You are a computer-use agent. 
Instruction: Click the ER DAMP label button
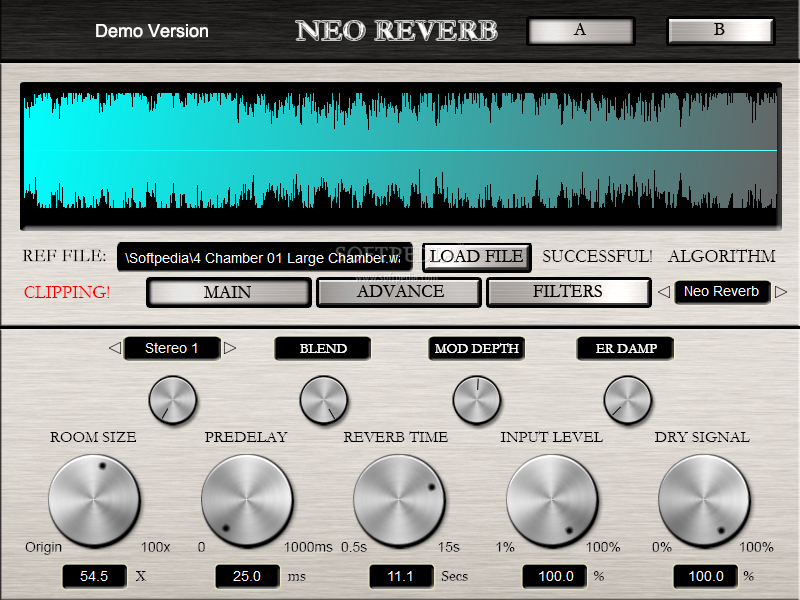tap(626, 348)
